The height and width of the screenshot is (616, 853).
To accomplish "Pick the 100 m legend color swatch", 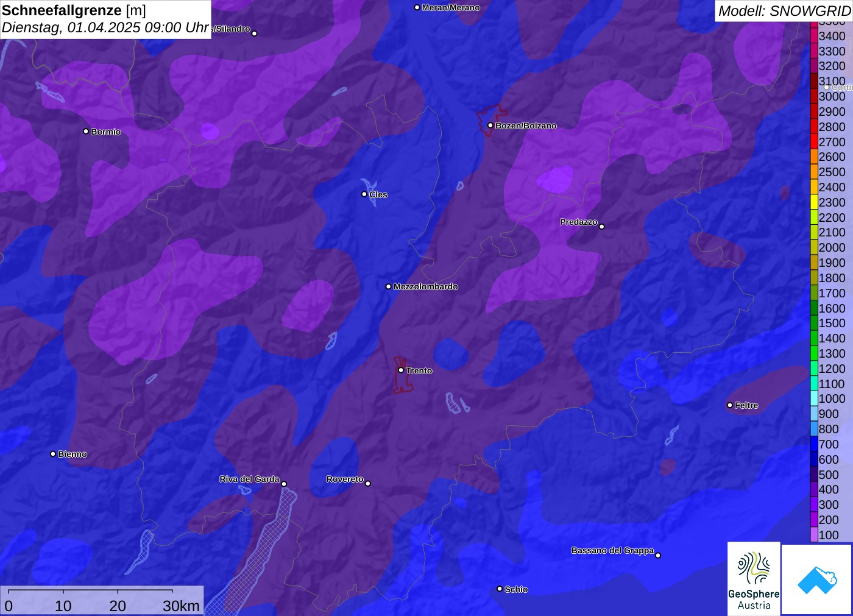I will [814, 535].
